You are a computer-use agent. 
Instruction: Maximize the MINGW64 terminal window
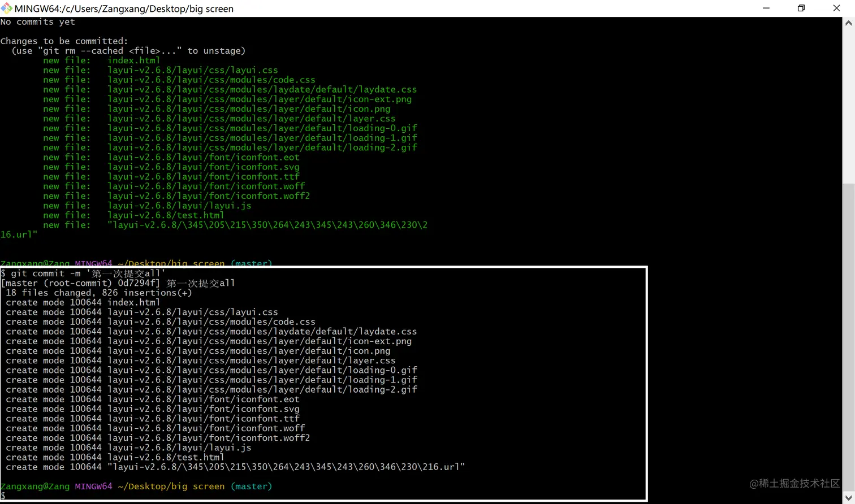tap(801, 8)
